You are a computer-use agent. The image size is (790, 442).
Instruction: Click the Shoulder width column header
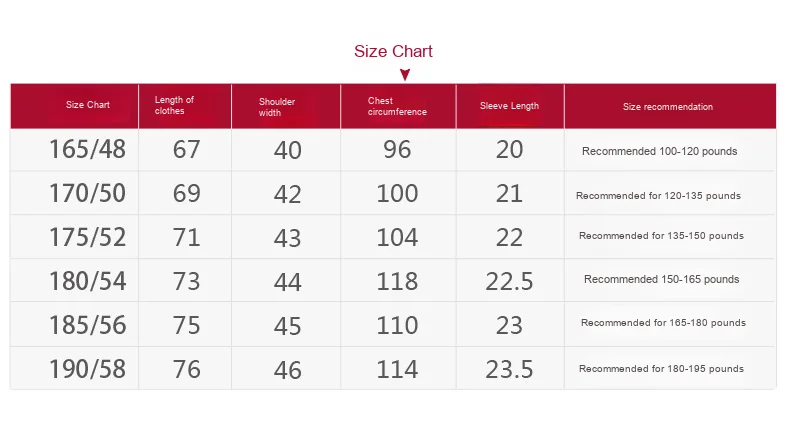[x=277, y=106]
